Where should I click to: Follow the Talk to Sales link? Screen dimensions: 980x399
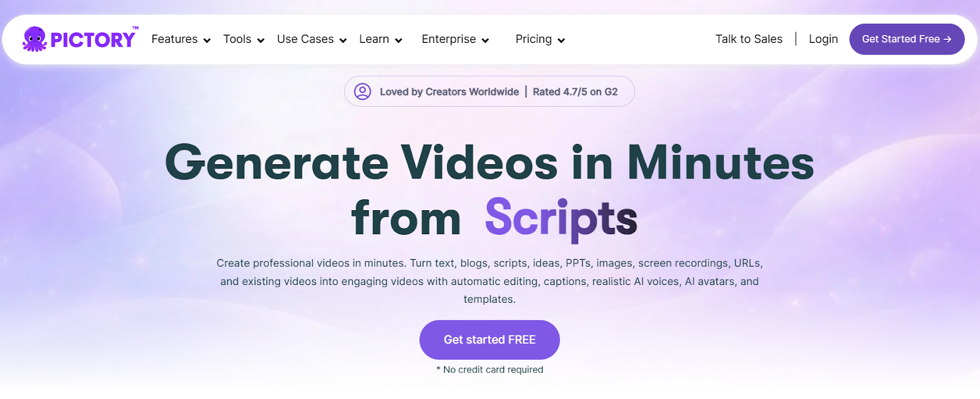pyautogui.click(x=748, y=39)
